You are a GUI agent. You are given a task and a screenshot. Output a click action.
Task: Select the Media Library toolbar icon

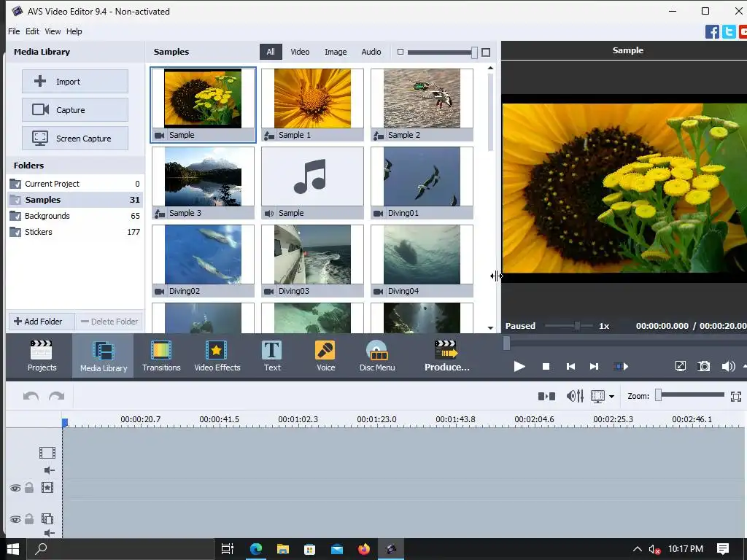pos(104,356)
